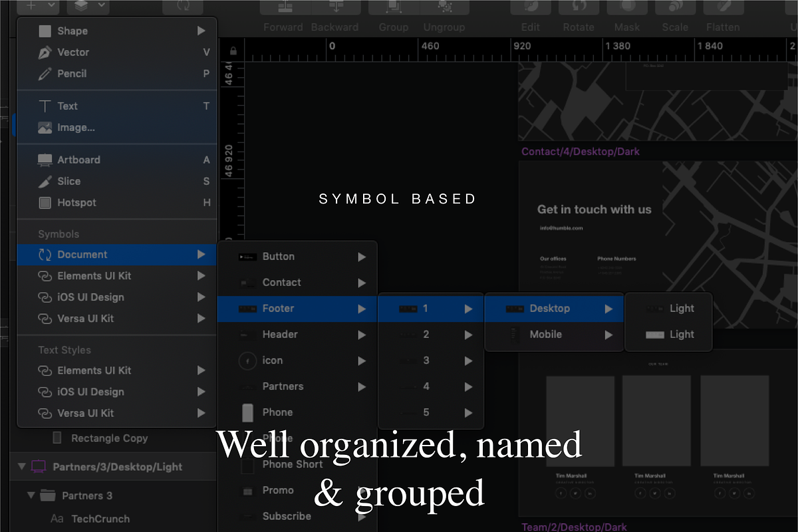Insert the Light footer with dark thumbnail
This screenshot has width=798, height=532.
coord(668,309)
